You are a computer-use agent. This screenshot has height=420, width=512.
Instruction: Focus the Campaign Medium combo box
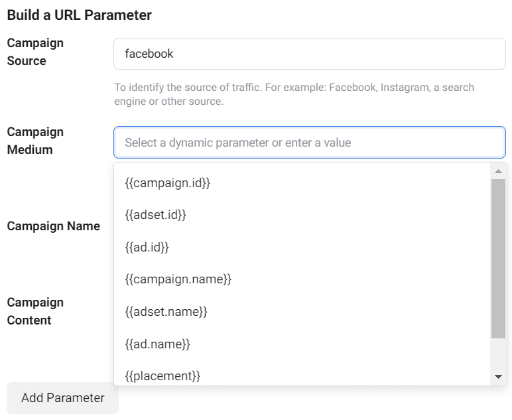[x=310, y=143]
